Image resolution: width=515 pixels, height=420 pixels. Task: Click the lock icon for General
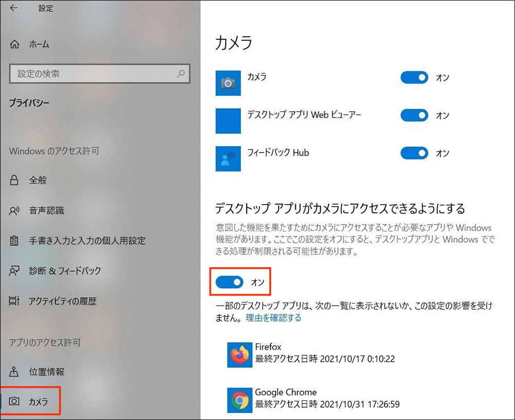(x=14, y=180)
